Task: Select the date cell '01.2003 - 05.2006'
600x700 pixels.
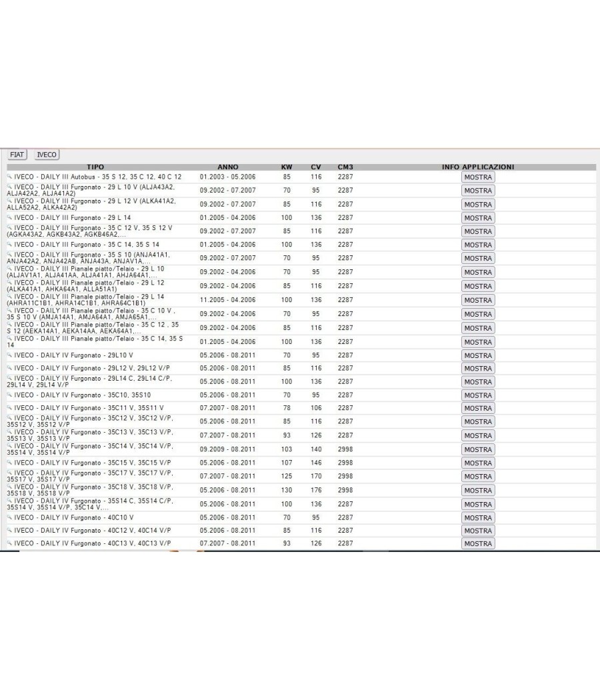Action: coord(228,177)
